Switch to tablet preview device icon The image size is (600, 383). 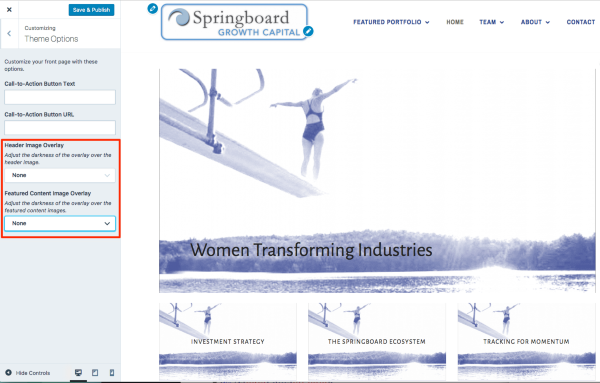pos(95,373)
